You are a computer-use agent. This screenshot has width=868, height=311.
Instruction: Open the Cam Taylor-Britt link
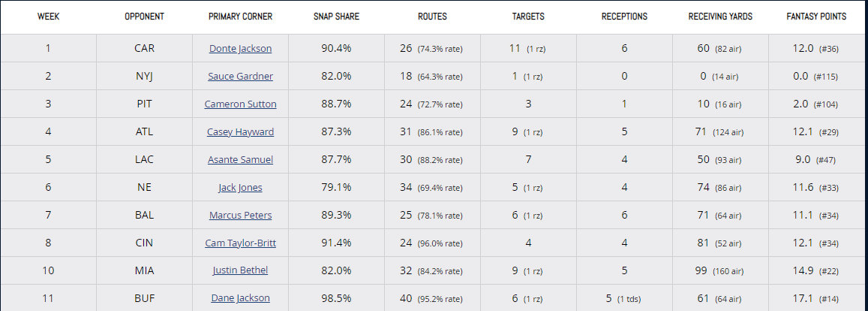[240, 243]
